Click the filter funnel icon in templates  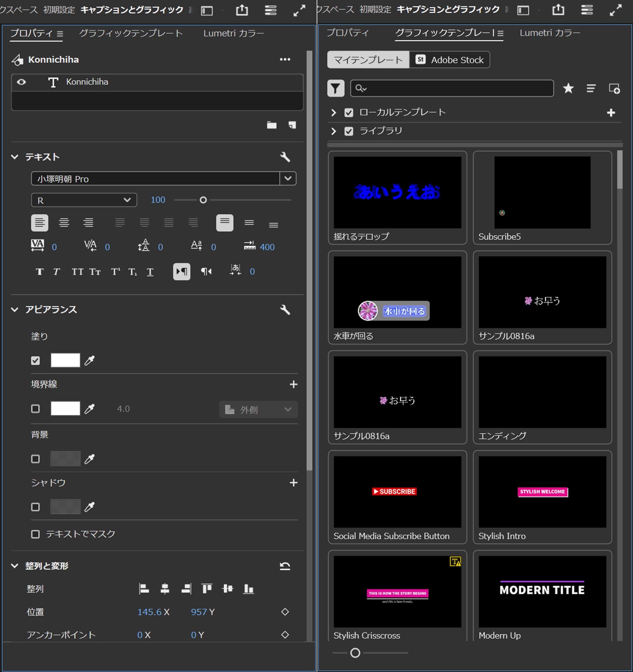[x=335, y=88]
